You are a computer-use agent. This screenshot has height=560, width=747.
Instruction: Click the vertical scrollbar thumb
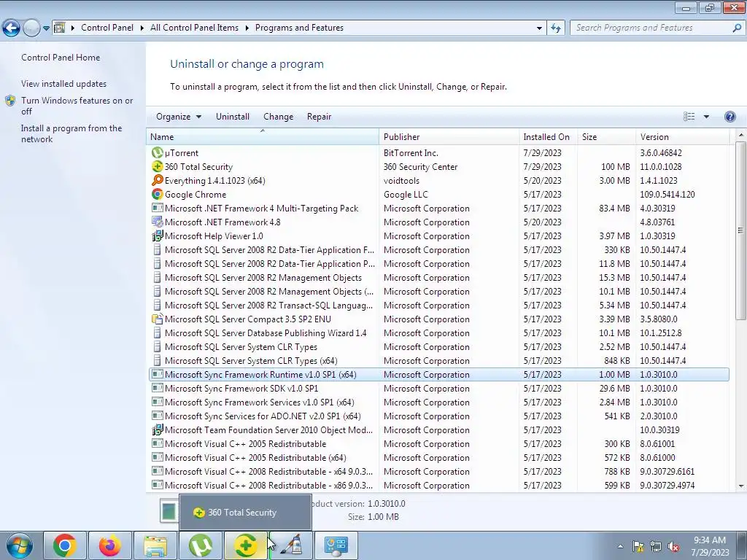pyautogui.click(x=741, y=231)
